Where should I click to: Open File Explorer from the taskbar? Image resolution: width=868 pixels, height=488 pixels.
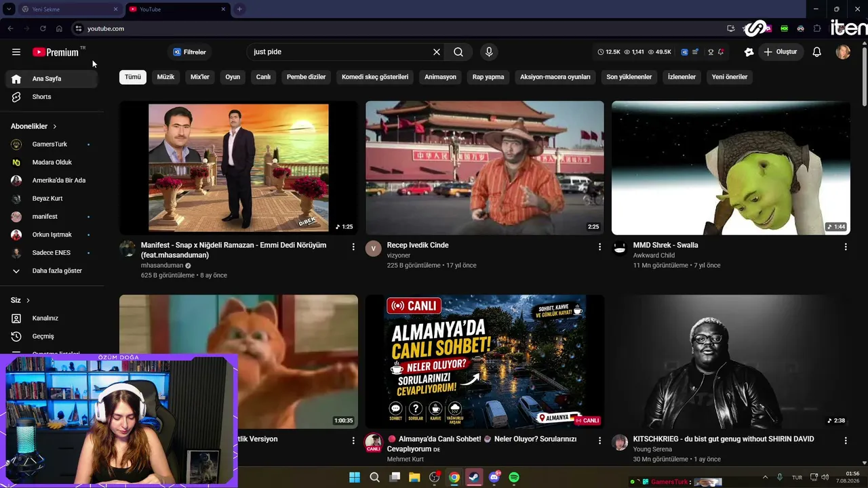[414, 478]
